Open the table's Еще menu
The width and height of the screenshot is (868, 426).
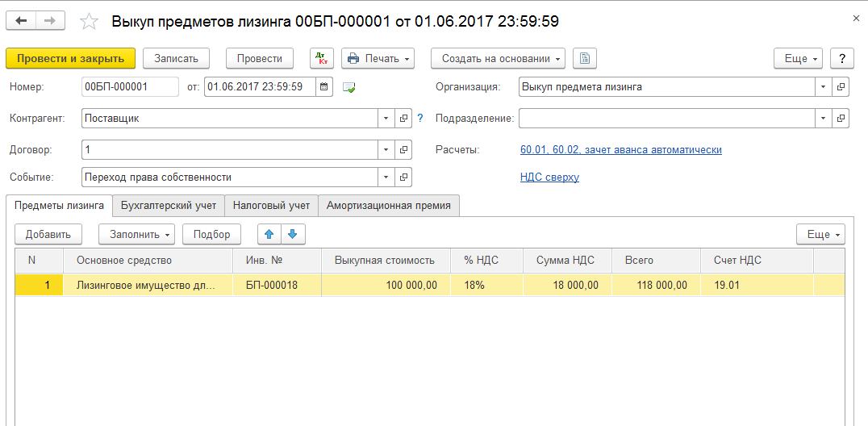click(x=821, y=234)
